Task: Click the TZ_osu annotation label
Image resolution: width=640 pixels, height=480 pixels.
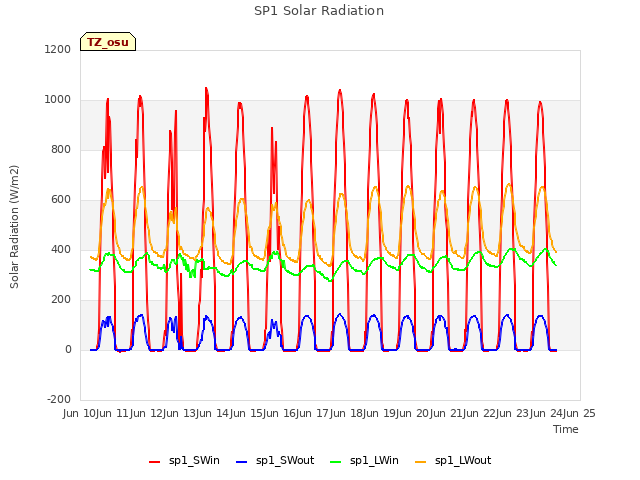Action: (x=108, y=42)
